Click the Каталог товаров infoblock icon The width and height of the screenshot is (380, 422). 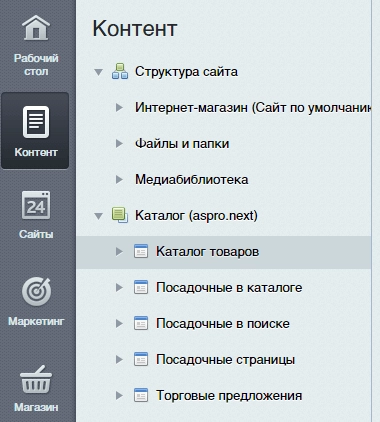point(141,251)
